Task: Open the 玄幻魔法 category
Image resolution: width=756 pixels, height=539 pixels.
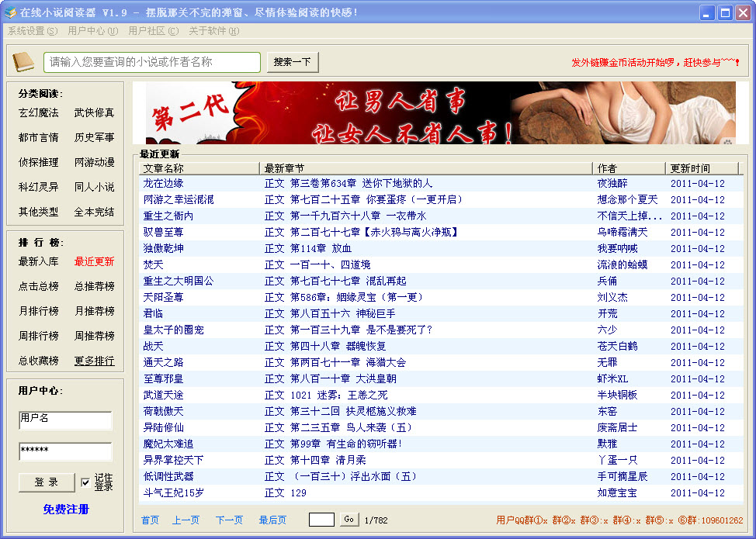Action: (38, 112)
